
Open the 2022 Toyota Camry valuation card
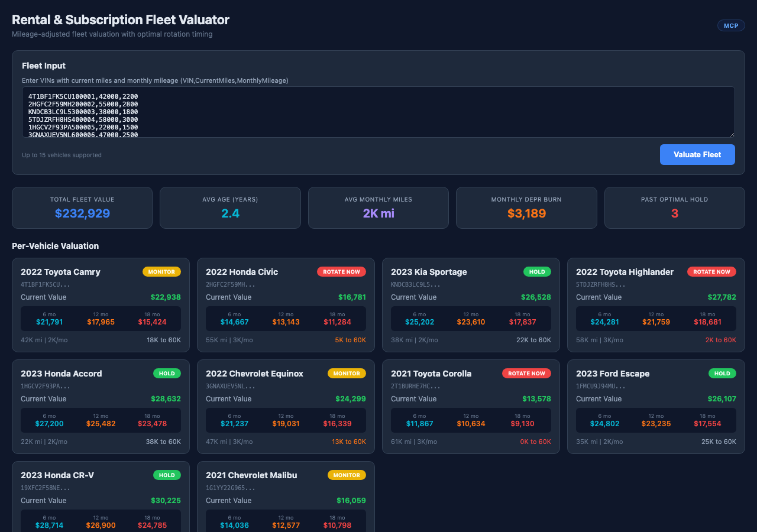point(101,304)
